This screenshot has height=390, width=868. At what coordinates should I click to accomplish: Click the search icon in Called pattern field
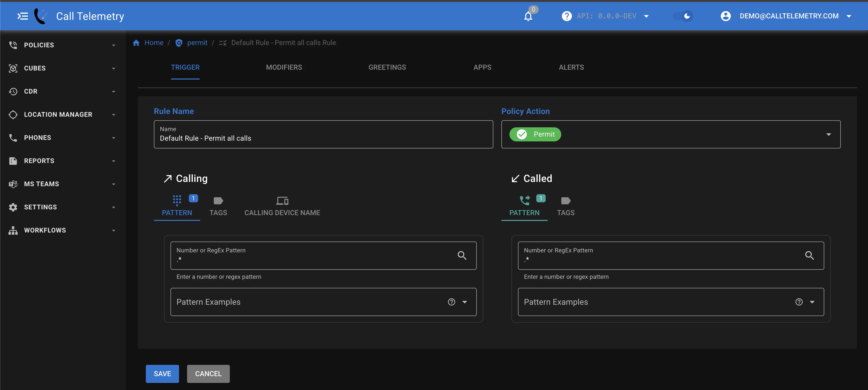coord(809,255)
